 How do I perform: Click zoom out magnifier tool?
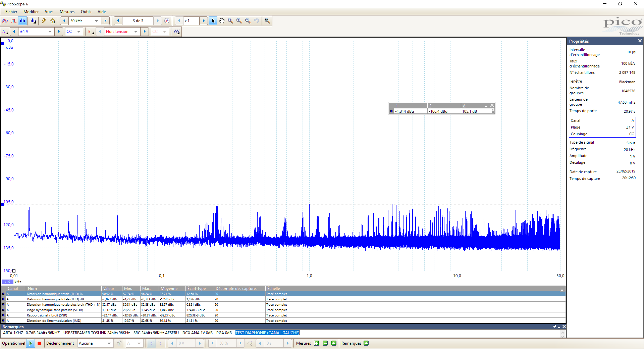click(x=248, y=21)
